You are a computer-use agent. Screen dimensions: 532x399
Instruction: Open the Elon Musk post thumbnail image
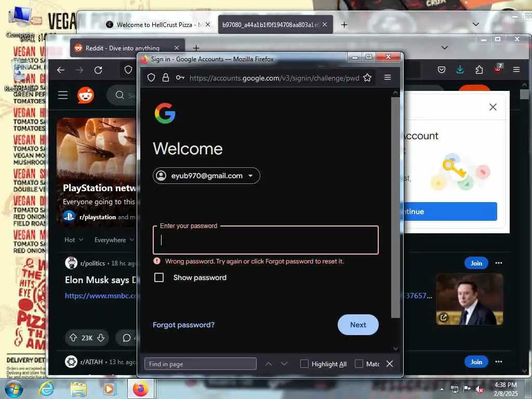(470, 299)
